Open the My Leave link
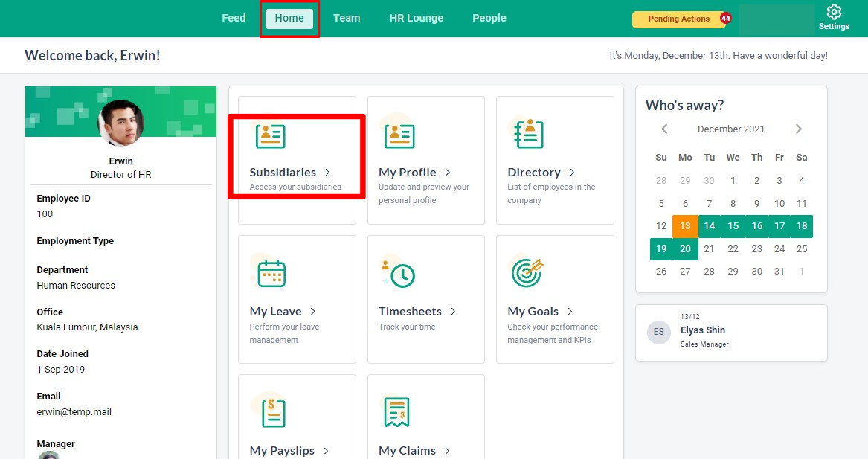Screen dimensions: 868x459 point(276,311)
